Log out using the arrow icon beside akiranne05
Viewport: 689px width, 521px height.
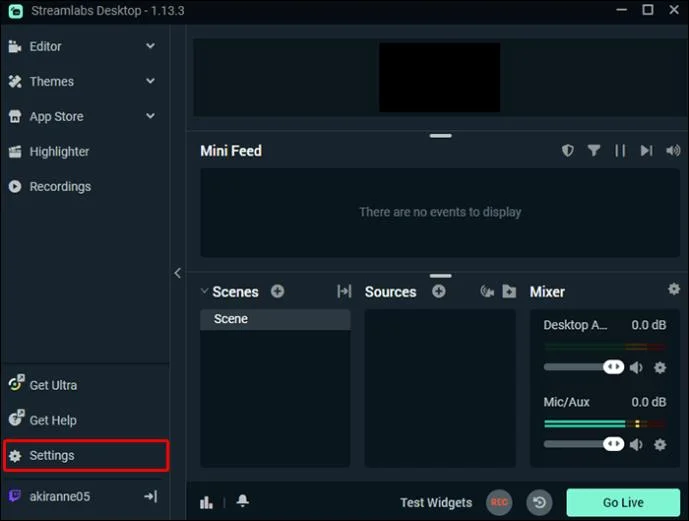(151, 496)
